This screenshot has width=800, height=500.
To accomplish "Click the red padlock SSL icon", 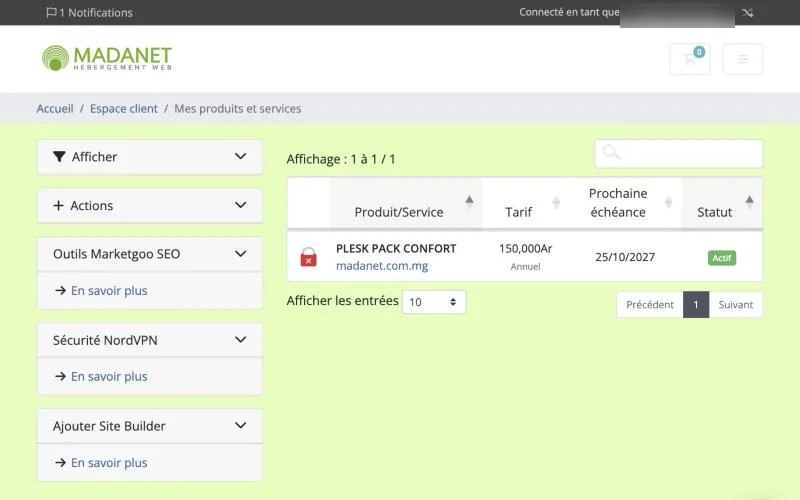I will click(x=308, y=257).
